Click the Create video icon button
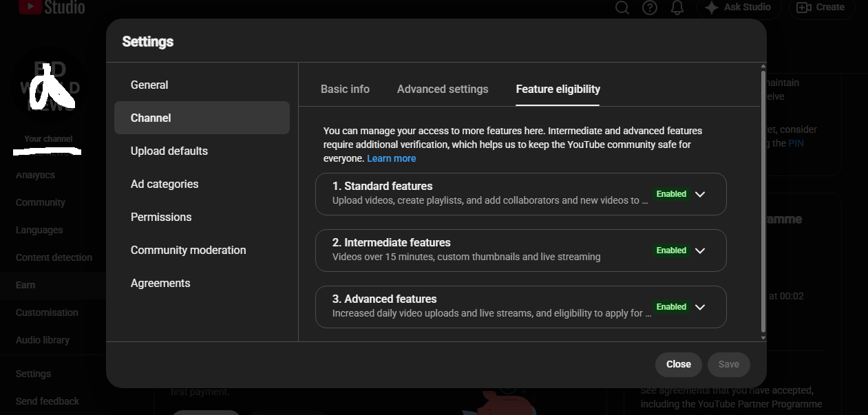The image size is (868, 415). click(x=821, y=8)
